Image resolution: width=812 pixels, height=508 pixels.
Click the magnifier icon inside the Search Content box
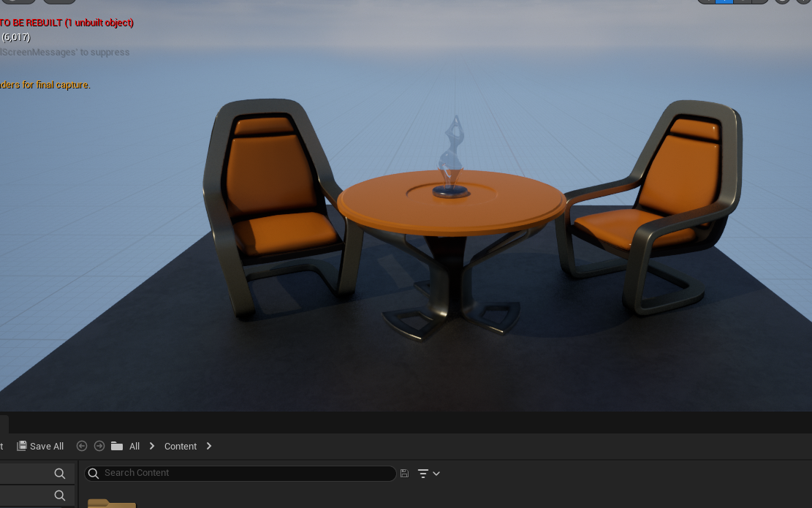tap(94, 474)
